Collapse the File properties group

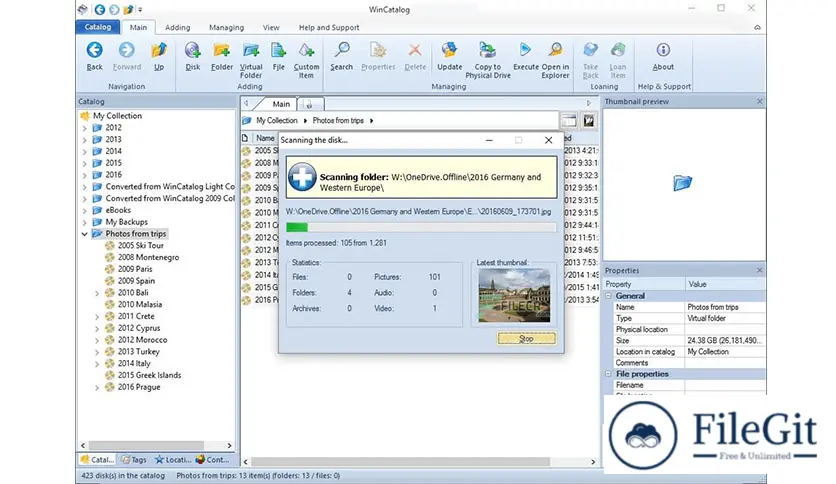coord(608,374)
